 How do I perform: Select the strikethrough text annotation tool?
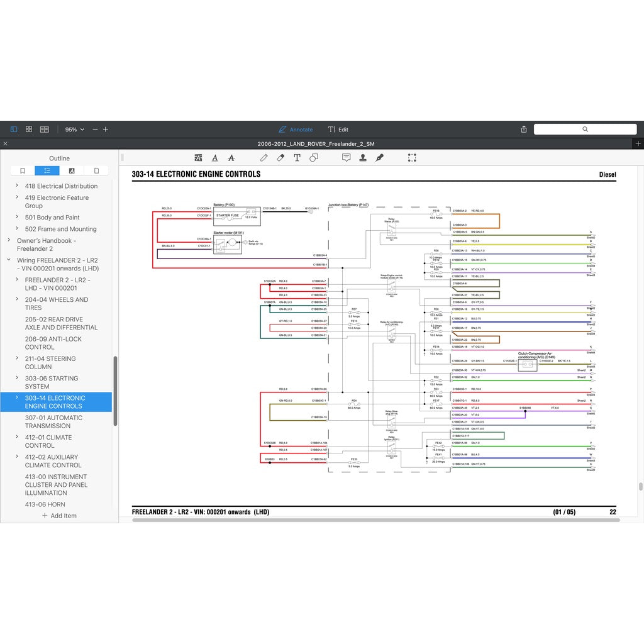tap(231, 158)
